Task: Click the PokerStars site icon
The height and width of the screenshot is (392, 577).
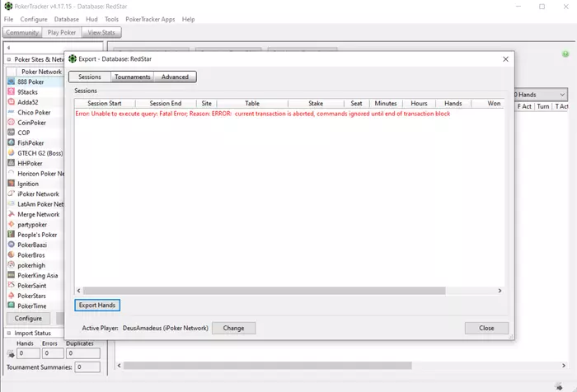Action: (12, 296)
